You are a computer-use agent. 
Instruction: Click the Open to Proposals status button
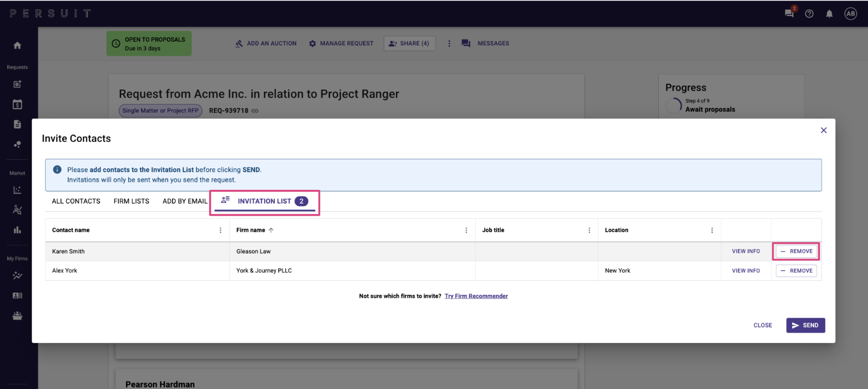pyautogui.click(x=149, y=44)
